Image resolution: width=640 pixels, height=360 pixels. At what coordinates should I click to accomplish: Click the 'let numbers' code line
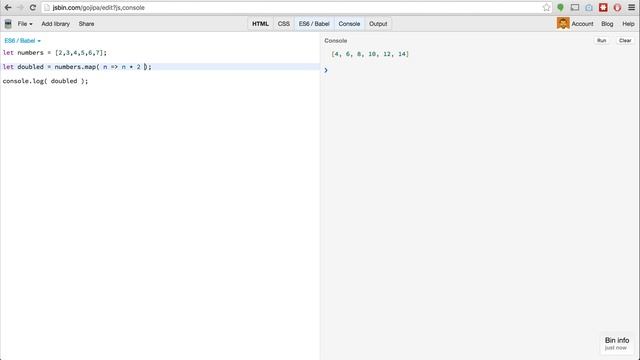click(x=55, y=53)
